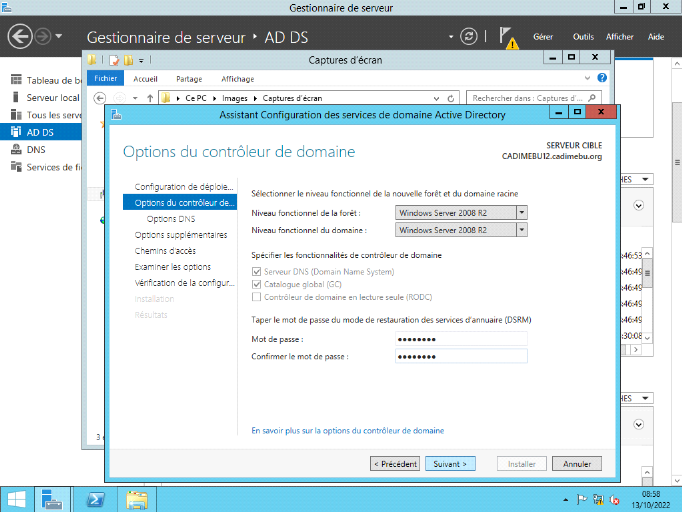Click the Précédent button
This screenshot has height=512, width=682.
click(x=395, y=464)
